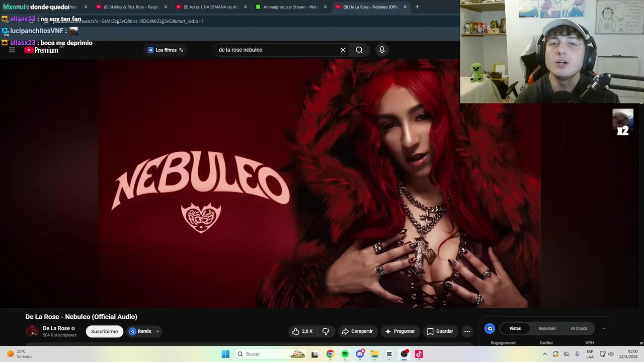This screenshot has width=644, height=362.
Task: Close the De La Rose - Nebuleo tab
Action: click(x=405, y=7)
